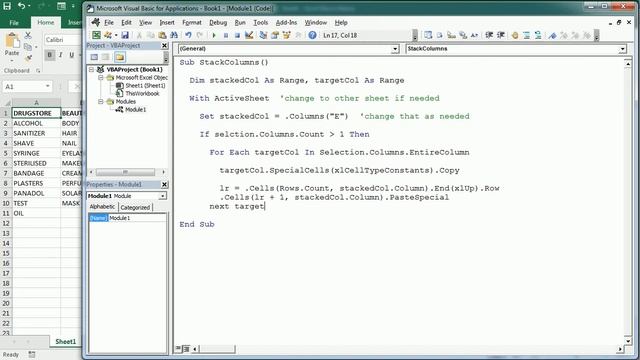Open the Excel Name Box dropdown arrow
The image size is (640, 360).
click(x=47, y=86)
